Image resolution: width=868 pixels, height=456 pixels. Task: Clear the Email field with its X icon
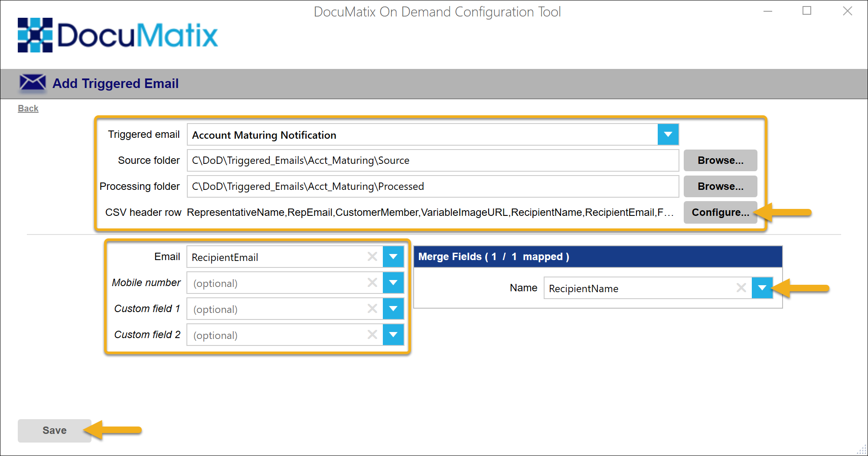[x=372, y=257]
